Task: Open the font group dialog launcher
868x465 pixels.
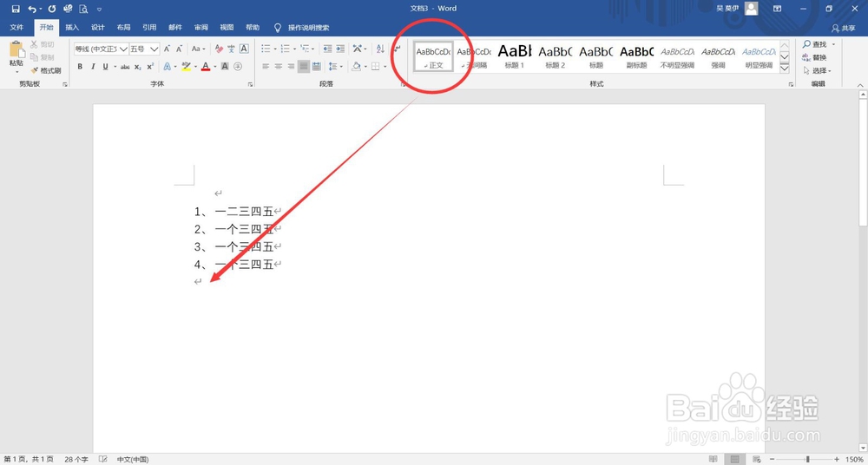Action: [x=250, y=85]
